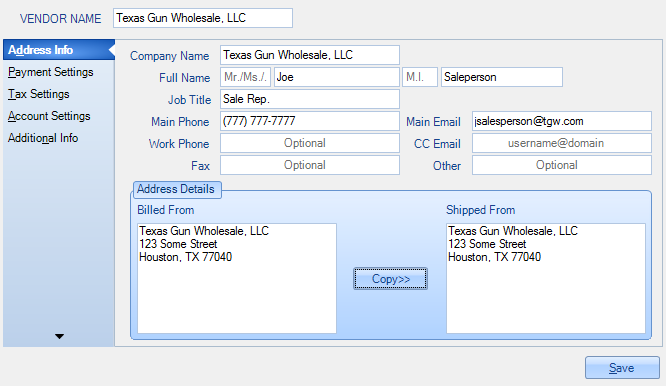The height and width of the screenshot is (386, 666).
Task: Click the M.I. middle initial field
Action: pos(420,77)
